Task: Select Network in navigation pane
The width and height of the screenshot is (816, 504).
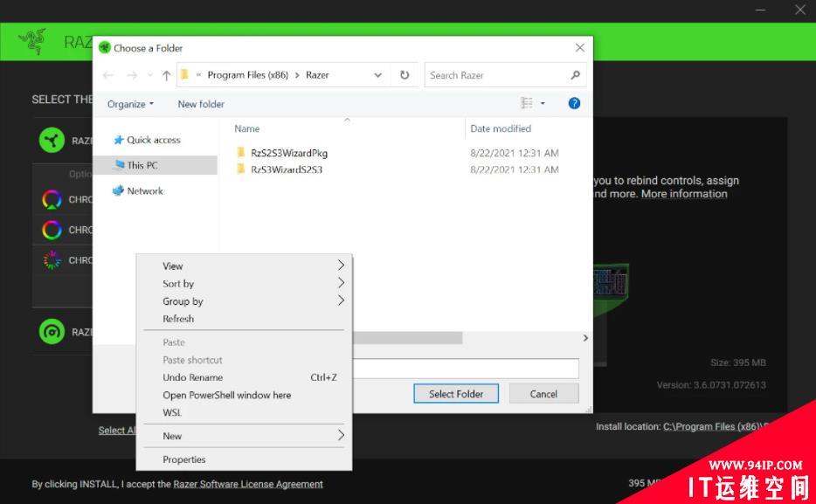Action: click(145, 191)
